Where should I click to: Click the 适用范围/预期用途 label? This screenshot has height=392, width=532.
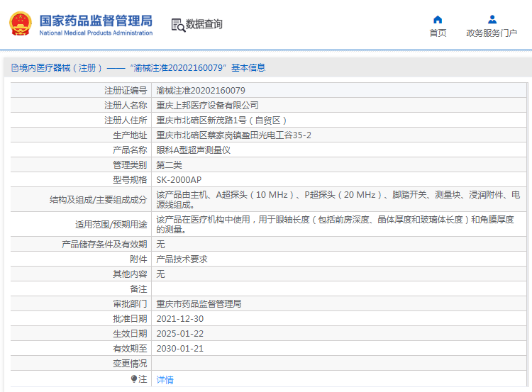click(111, 225)
